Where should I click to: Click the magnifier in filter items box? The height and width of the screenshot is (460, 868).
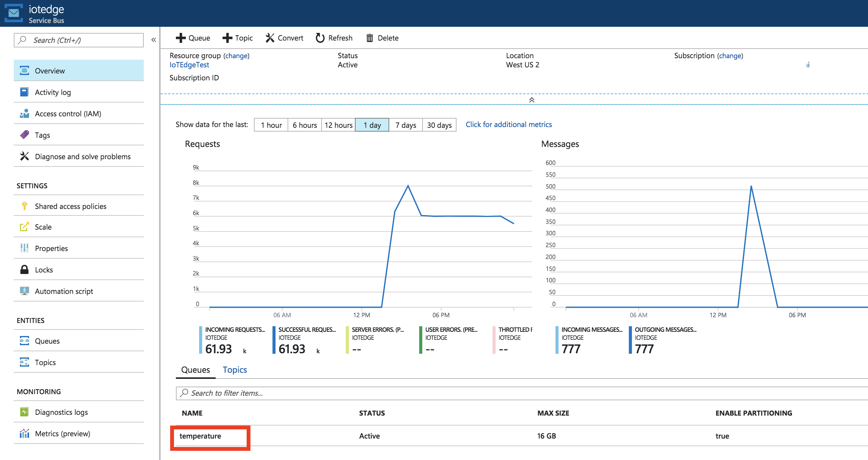point(184,393)
